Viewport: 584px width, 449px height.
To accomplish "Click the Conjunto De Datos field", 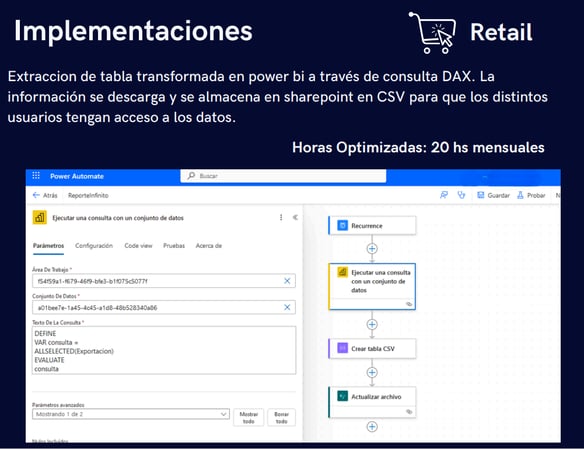I will pyautogui.click(x=164, y=308).
